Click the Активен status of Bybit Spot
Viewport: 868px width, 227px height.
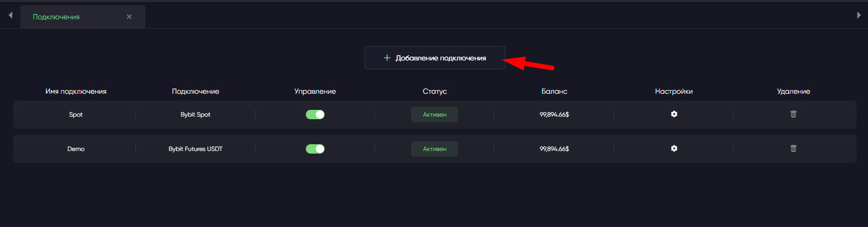tap(435, 115)
